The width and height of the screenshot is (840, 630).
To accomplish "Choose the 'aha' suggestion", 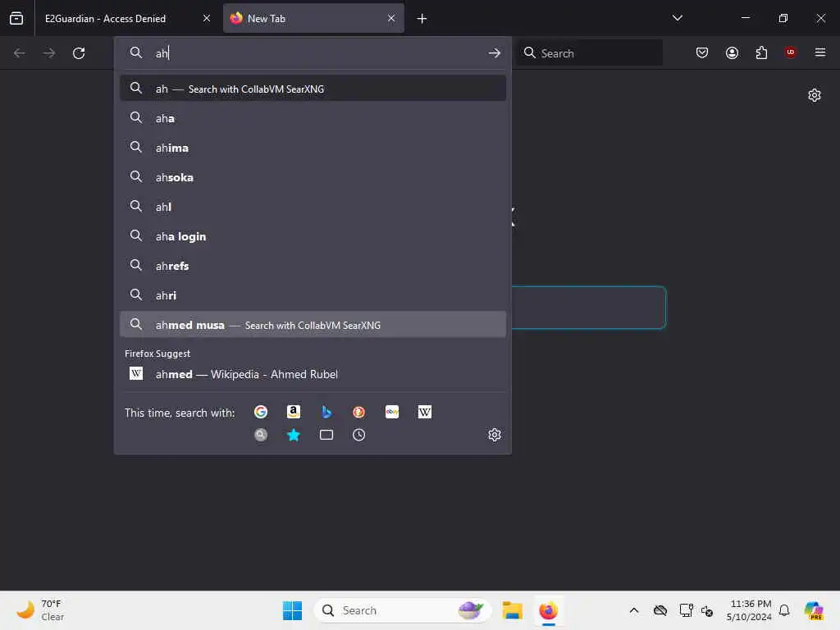I will [x=313, y=118].
